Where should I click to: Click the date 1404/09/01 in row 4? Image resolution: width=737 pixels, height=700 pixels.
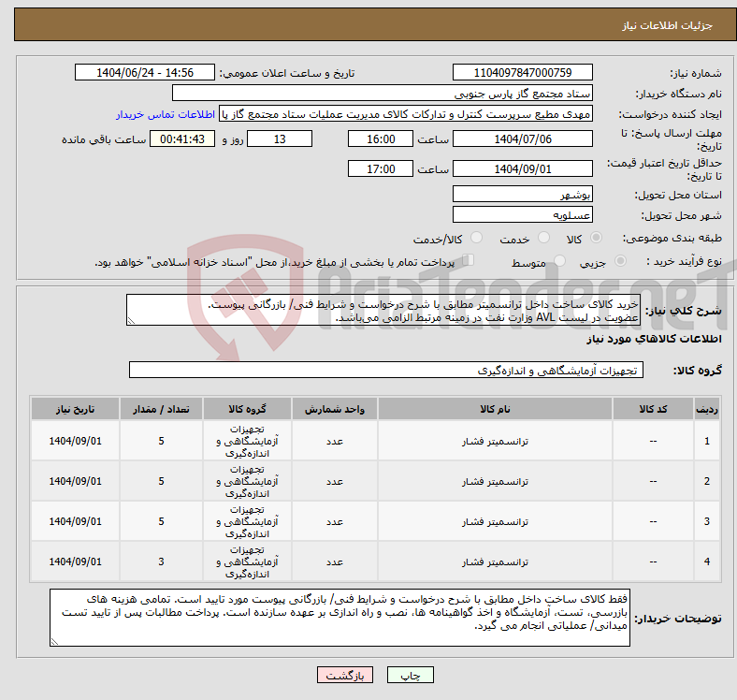coord(75,561)
